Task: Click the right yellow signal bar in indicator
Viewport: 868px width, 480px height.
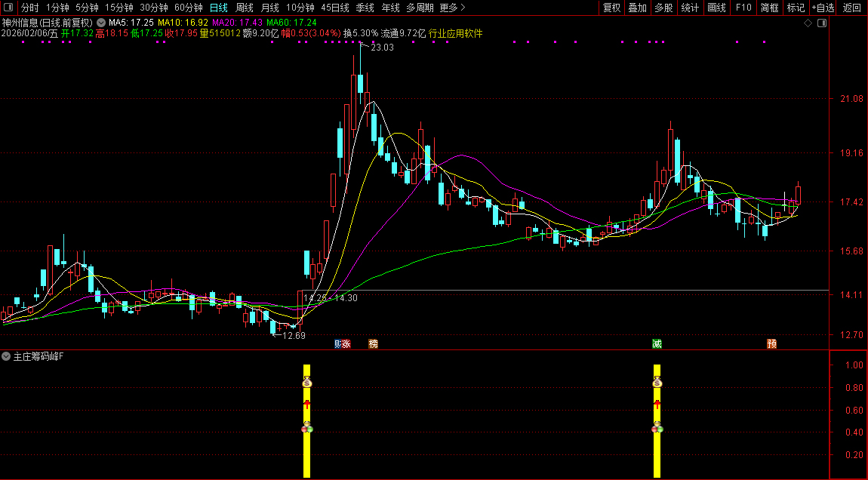Action: pos(657,421)
